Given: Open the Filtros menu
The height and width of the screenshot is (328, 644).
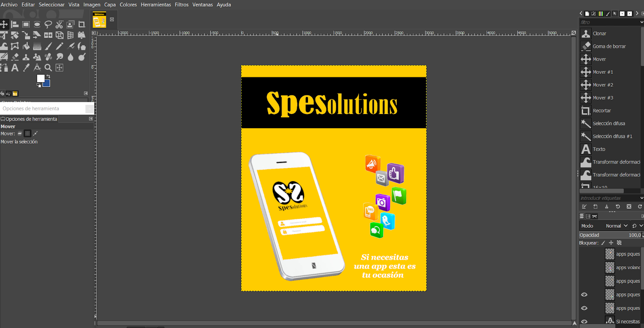Looking at the screenshot, I should tap(182, 4).
